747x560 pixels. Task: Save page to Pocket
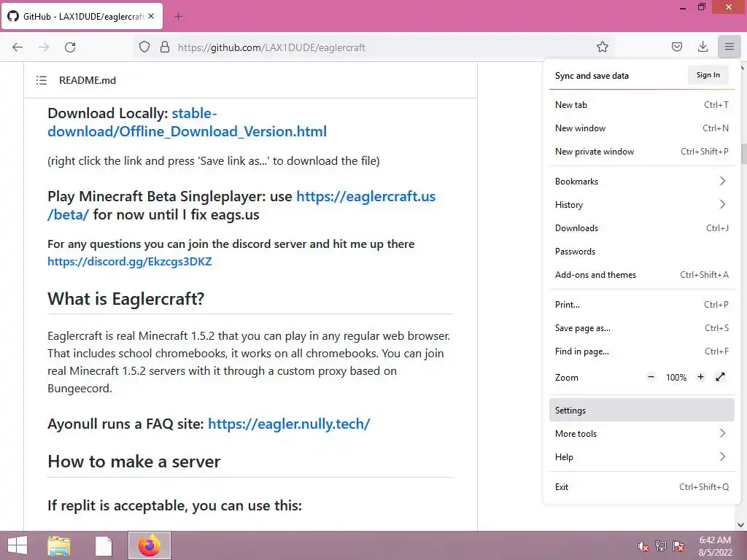(676, 47)
